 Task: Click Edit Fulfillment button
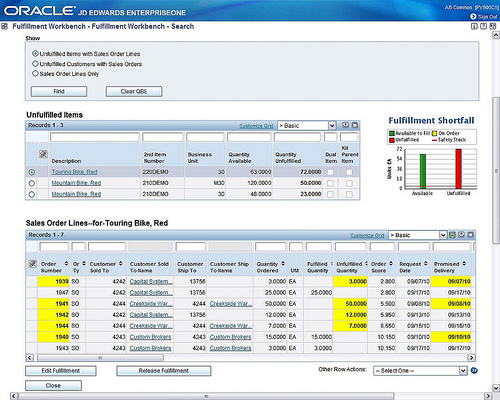click(61, 371)
